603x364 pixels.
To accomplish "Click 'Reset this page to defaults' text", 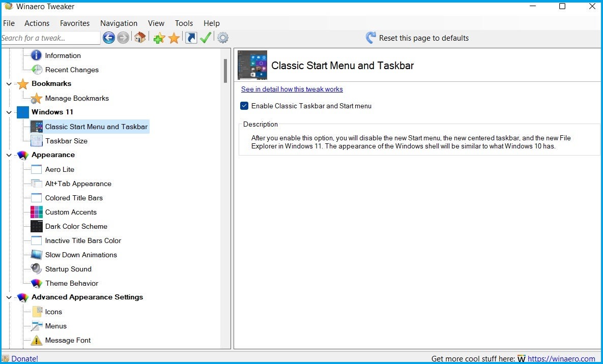I will (x=424, y=38).
